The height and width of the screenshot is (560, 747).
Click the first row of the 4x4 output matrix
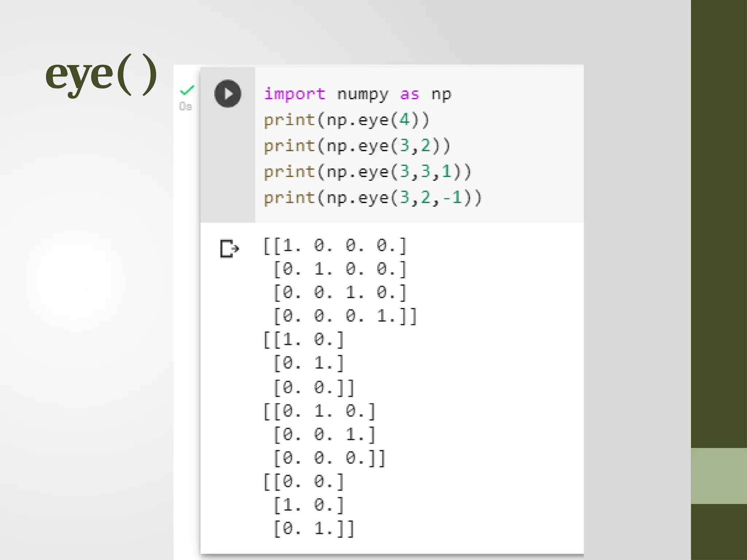click(x=335, y=245)
